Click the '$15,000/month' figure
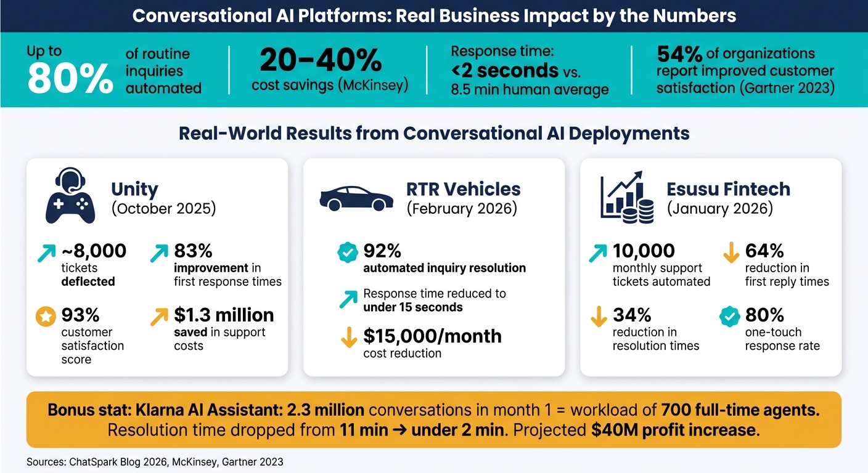The image size is (868, 473). click(x=432, y=336)
